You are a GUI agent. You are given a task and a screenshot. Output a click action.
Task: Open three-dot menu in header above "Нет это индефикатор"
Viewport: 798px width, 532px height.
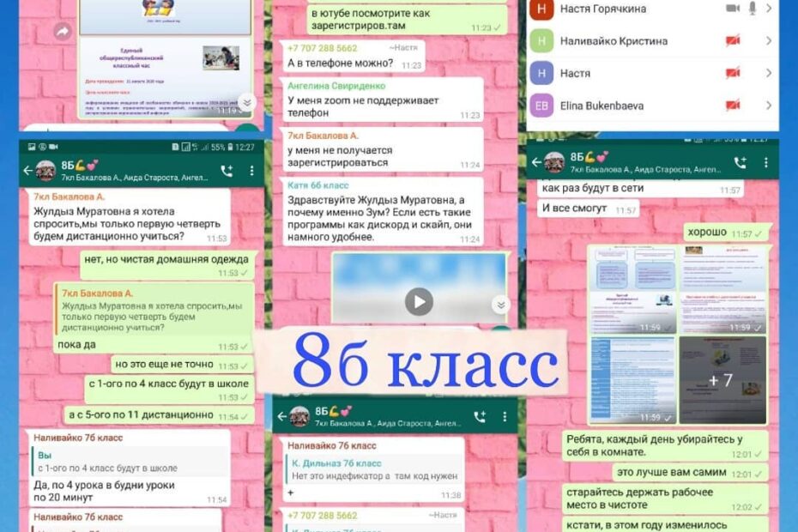coord(505,417)
